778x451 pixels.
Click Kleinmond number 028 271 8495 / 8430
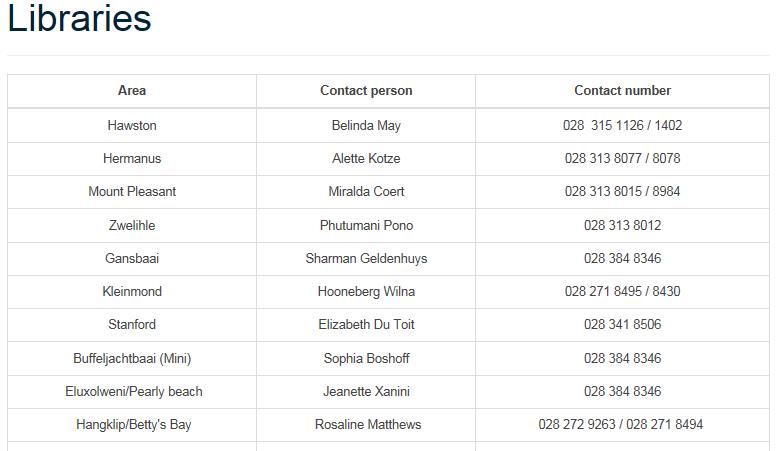[x=622, y=292]
